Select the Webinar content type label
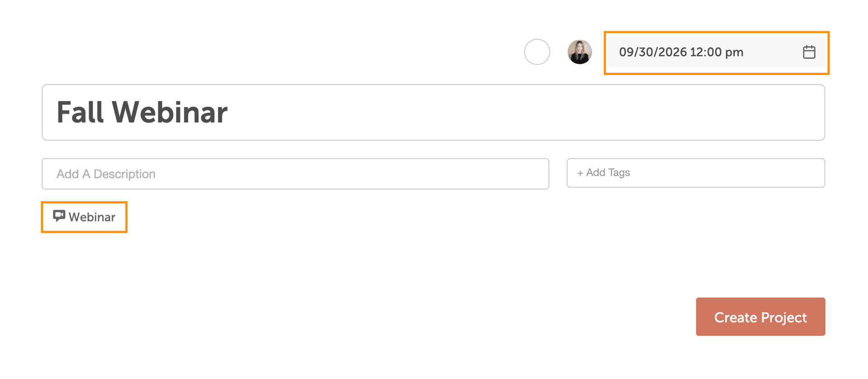 click(x=92, y=217)
